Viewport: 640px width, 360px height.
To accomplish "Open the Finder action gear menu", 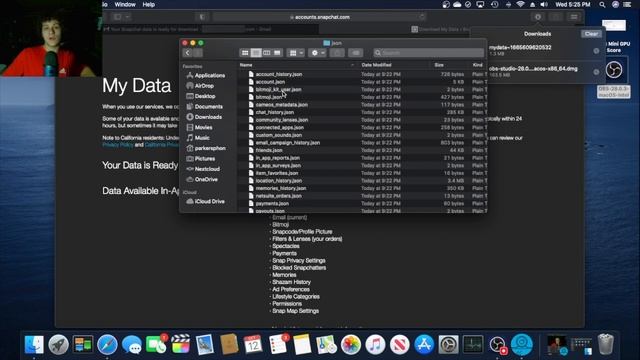I will [317, 53].
